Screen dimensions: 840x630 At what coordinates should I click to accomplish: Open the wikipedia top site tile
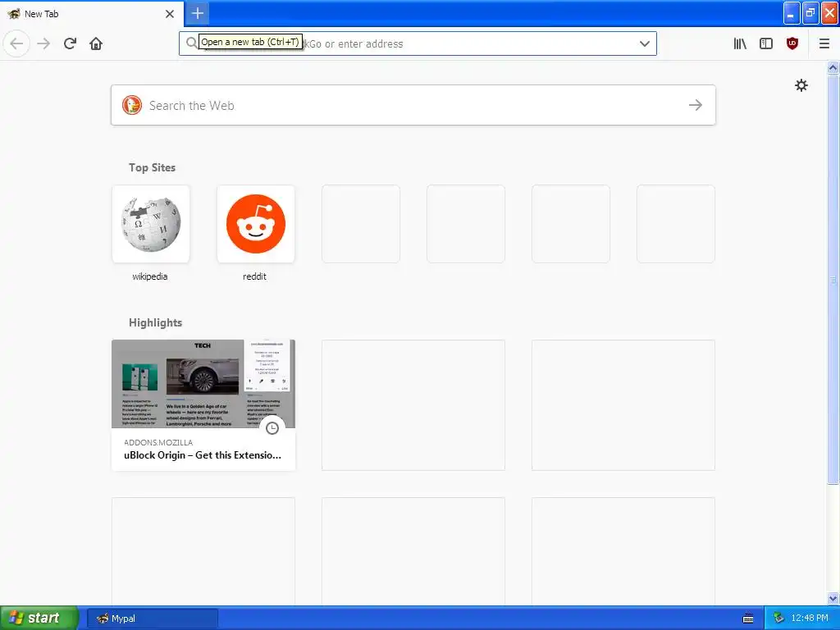pos(151,224)
